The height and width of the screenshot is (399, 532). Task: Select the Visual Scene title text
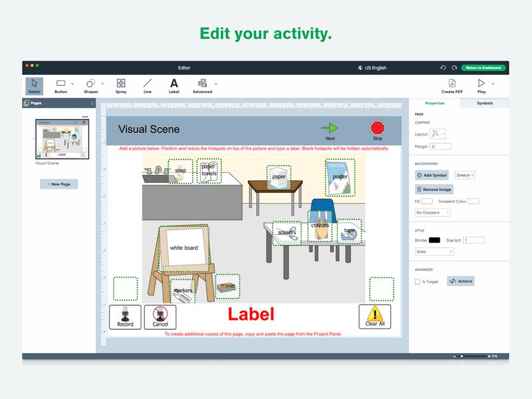pos(149,129)
